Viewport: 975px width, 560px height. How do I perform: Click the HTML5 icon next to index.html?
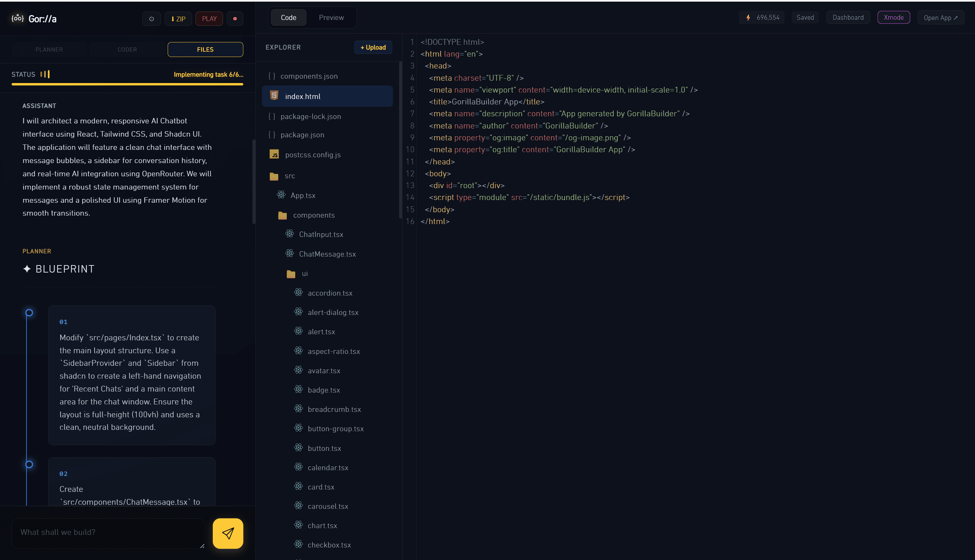coord(274,95)
